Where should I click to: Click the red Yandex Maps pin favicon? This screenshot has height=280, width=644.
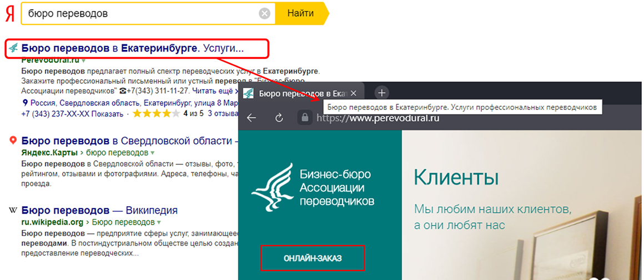(x=13, y=141)
